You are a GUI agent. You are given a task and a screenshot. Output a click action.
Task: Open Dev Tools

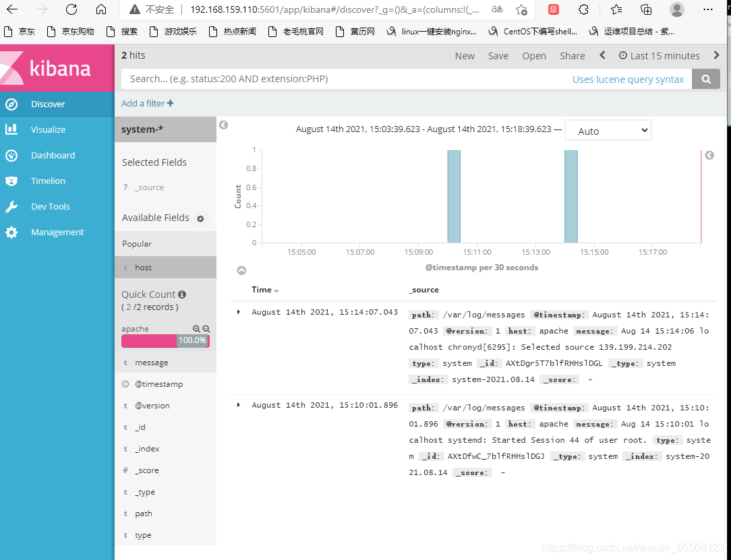(57, 206)
